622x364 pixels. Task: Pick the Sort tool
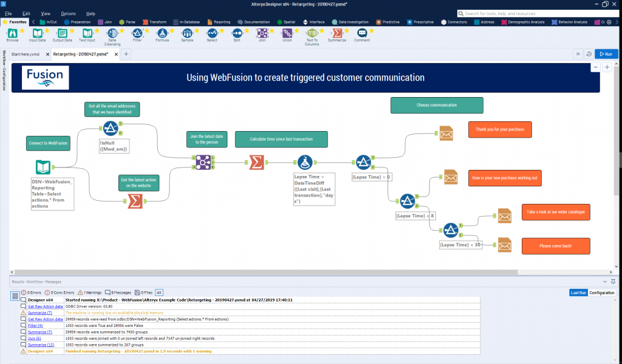click(x=238, y=33)
